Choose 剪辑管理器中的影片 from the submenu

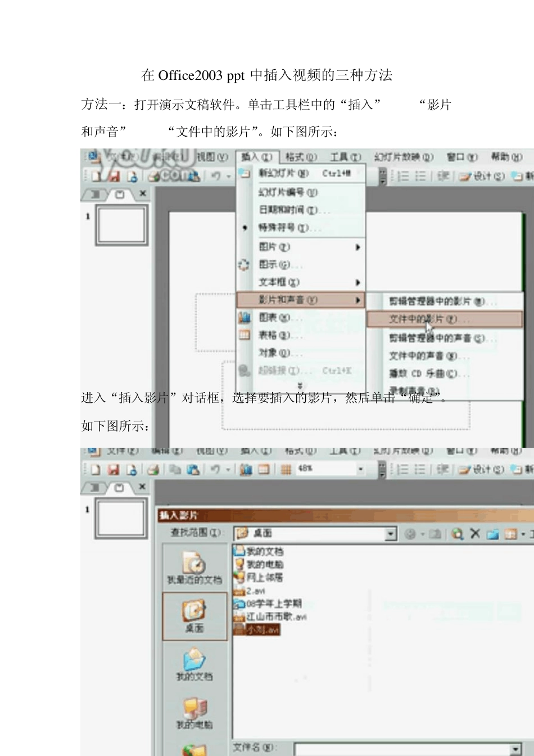coord(445,301)
